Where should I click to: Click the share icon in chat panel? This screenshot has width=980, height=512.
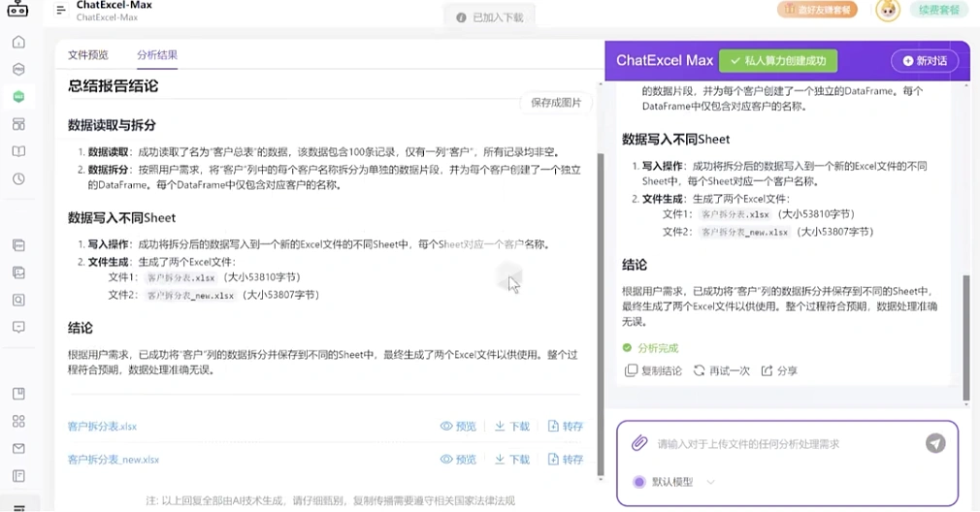(767, 370)
